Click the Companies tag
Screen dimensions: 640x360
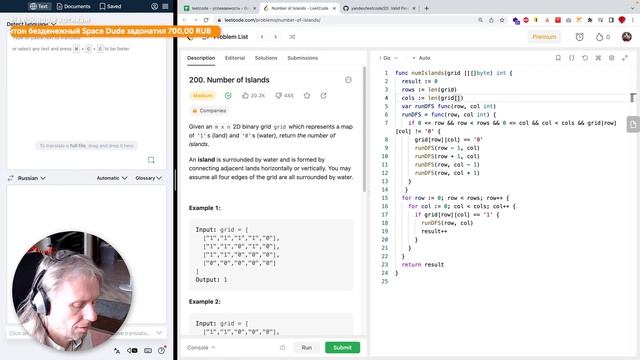(209, 111)
